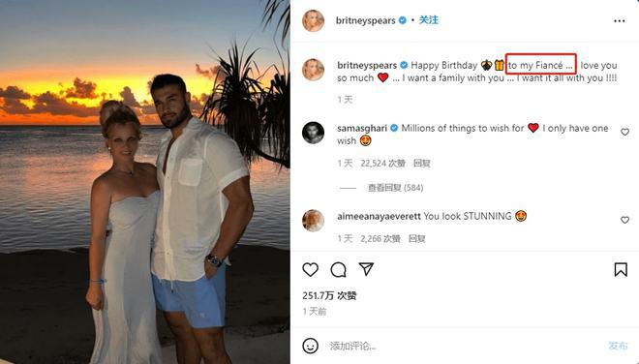The height and width of the screenshot is (364, 639).
Task: Share the post via paper plane icon
Action: (x=366, y=269)
